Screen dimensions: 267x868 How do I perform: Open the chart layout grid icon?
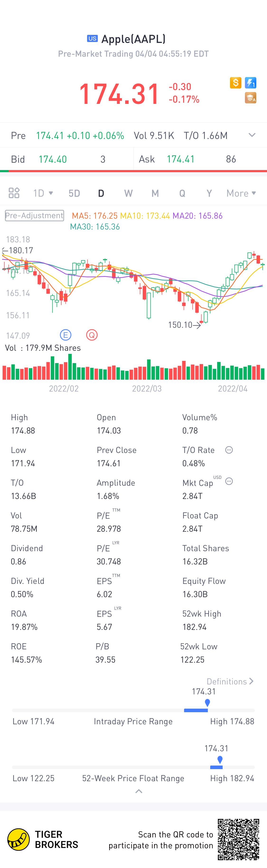pos(14,193)
